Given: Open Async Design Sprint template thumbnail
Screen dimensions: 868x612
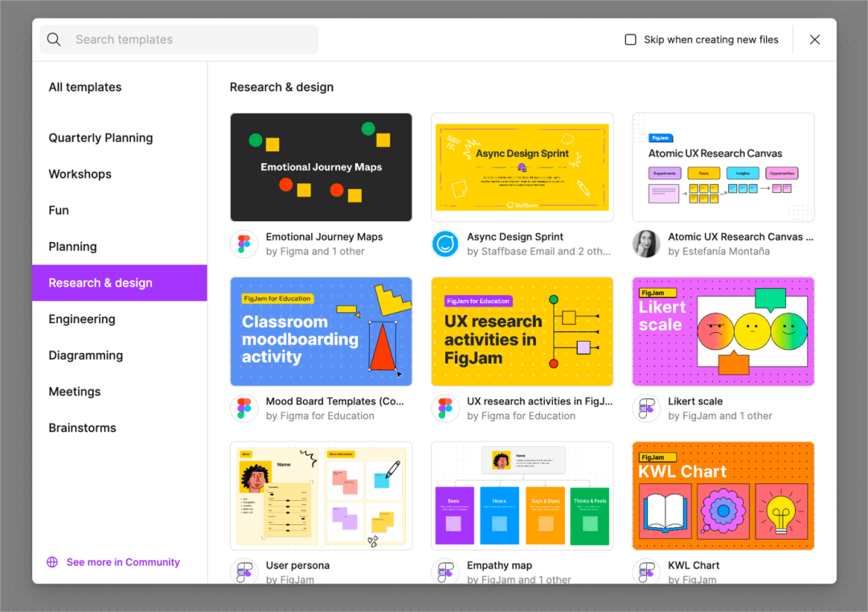Looking at the screenshot, I should click(522, 167).
